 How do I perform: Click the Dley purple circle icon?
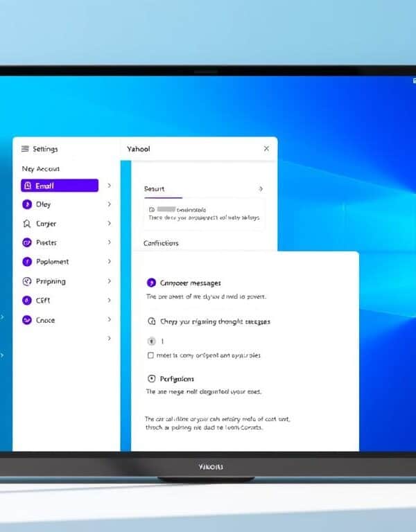point(27,204)
